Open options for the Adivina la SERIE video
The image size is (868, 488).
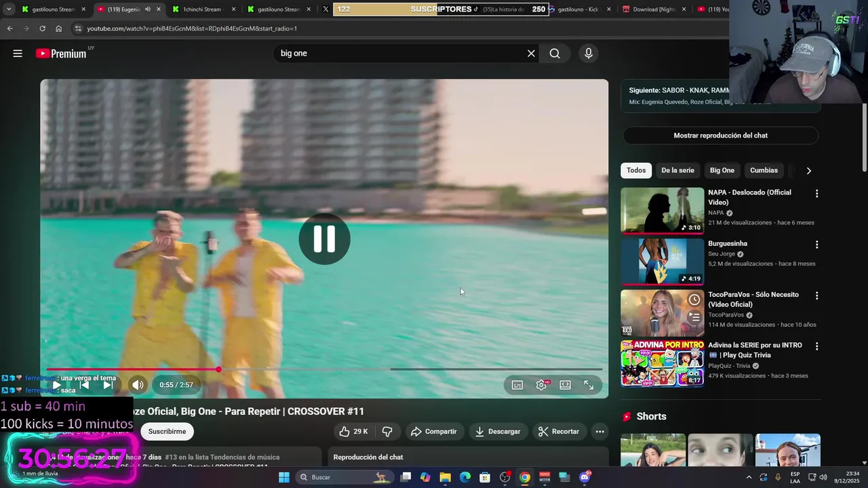tap(816, 346)
